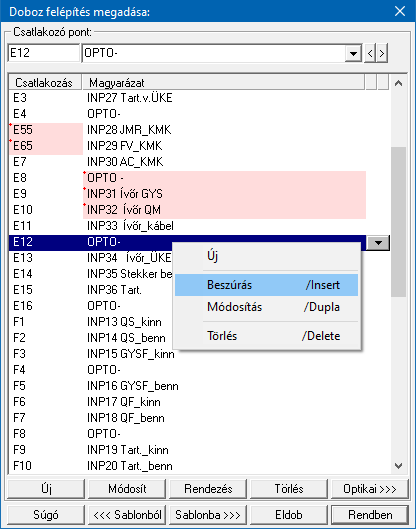The height and width of the screenshot is (529, 416).
Task: Click the E12 connection point input field
Action: [43, 53]
